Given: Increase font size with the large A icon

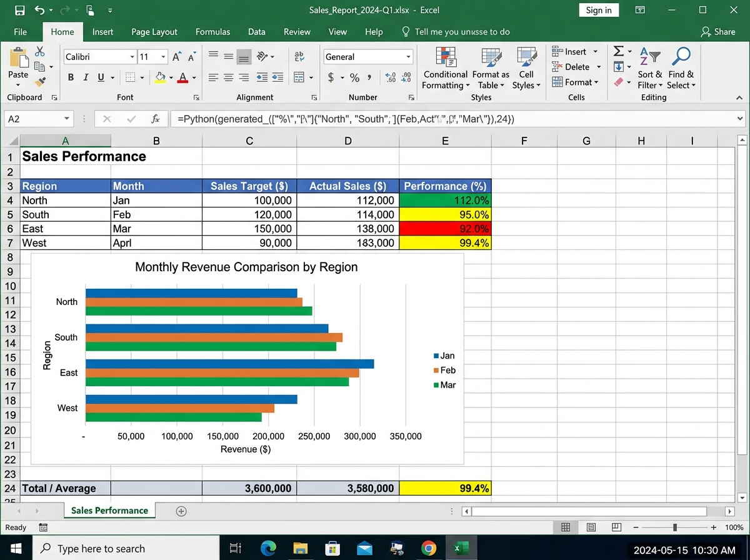Looking at the screenshot, I should pos(177,57).
